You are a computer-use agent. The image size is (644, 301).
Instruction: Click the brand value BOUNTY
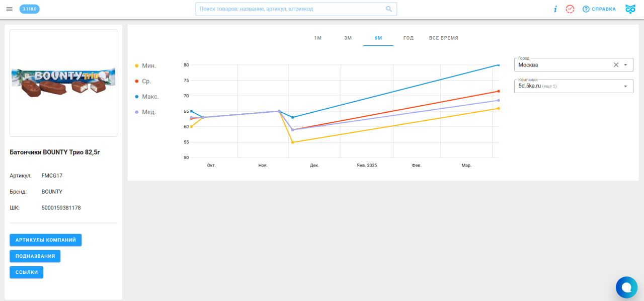click(x=52, y=192)
